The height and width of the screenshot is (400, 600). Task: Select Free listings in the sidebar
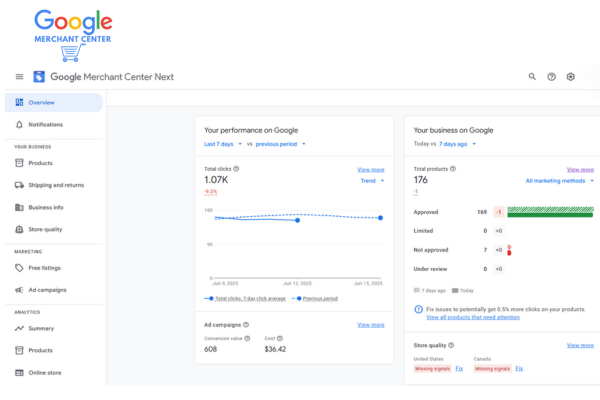coord(54,268)
